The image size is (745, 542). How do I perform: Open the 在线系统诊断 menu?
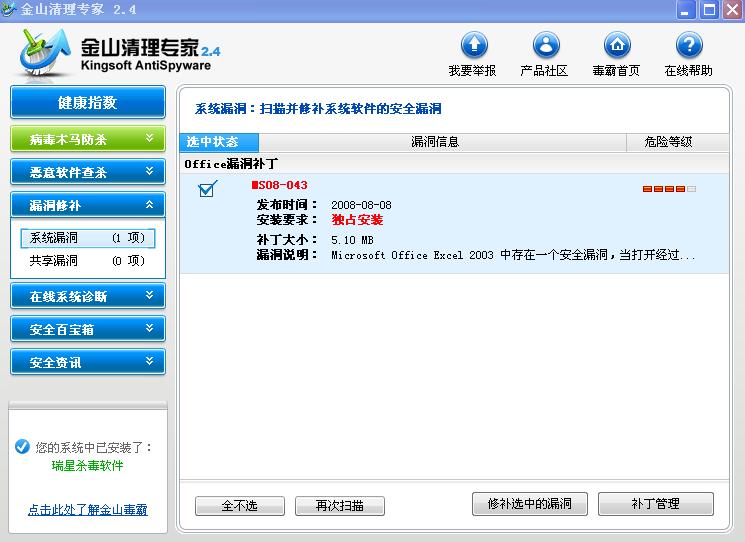click(x=88, y=295)
